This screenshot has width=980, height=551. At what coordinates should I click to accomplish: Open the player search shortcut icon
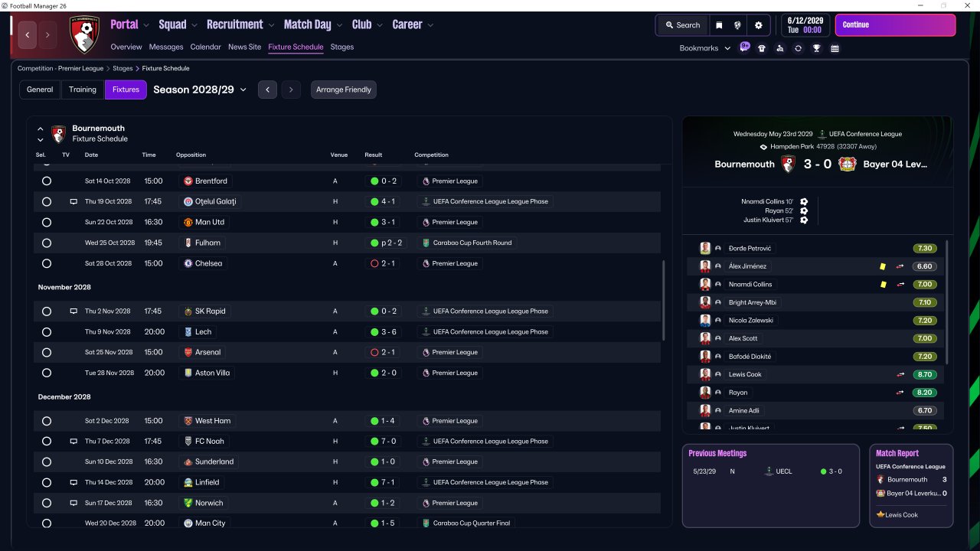click(779, 48)
